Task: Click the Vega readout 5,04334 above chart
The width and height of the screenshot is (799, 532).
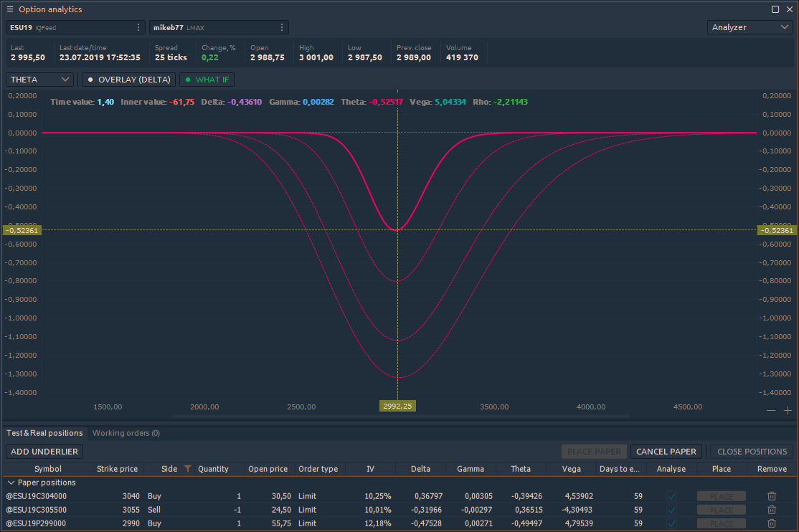Action: click(x=450, y=102)
